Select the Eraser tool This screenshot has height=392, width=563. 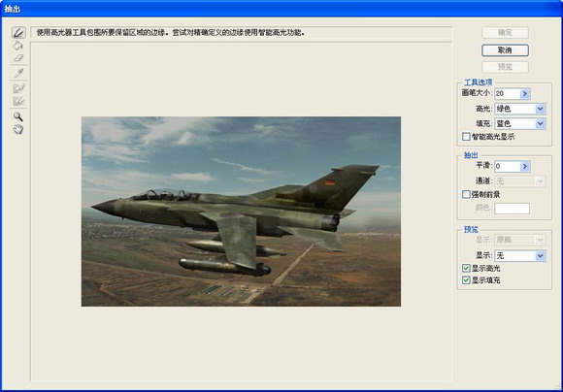18,58
